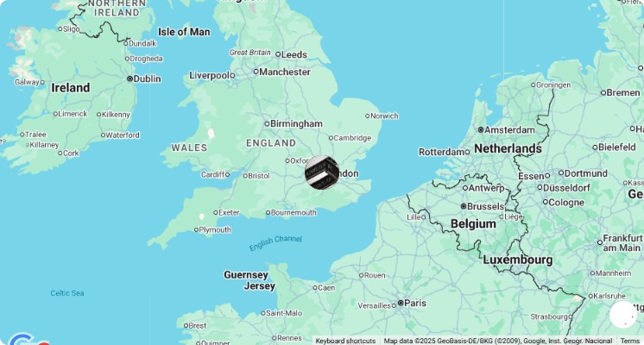Open the Google logo link
644x345 pixels.
(27, 340)
